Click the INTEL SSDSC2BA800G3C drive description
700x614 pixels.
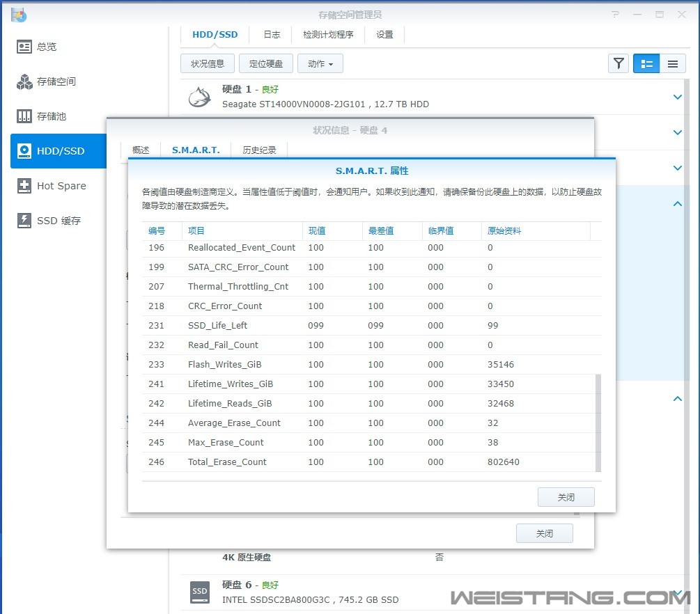point(310,599)
